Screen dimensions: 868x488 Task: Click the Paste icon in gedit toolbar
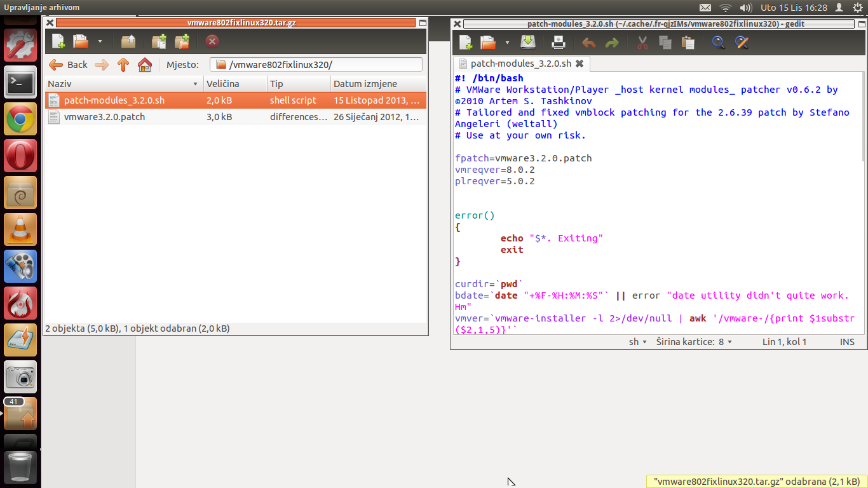(688, 43)
